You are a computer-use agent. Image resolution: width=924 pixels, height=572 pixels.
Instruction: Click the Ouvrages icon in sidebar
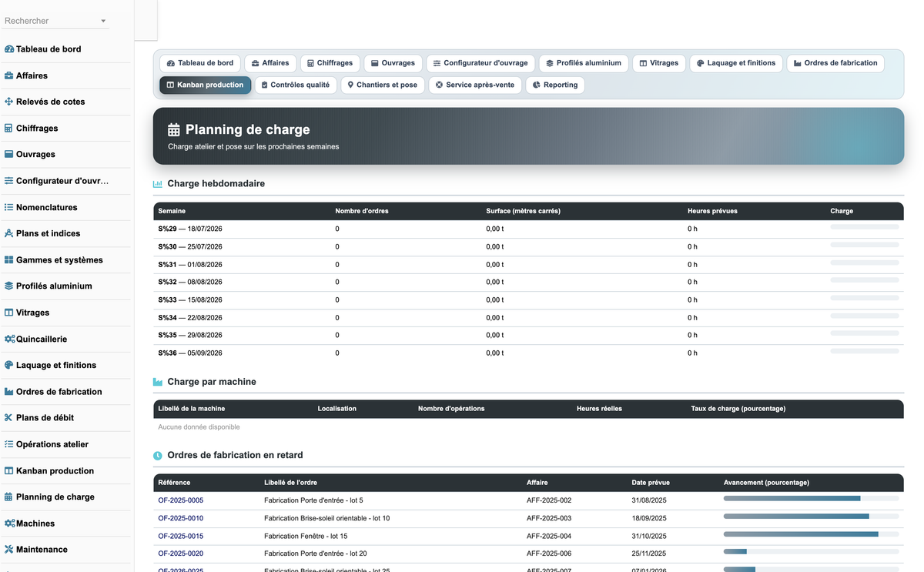pyautogui.click(x=9, y=154)
